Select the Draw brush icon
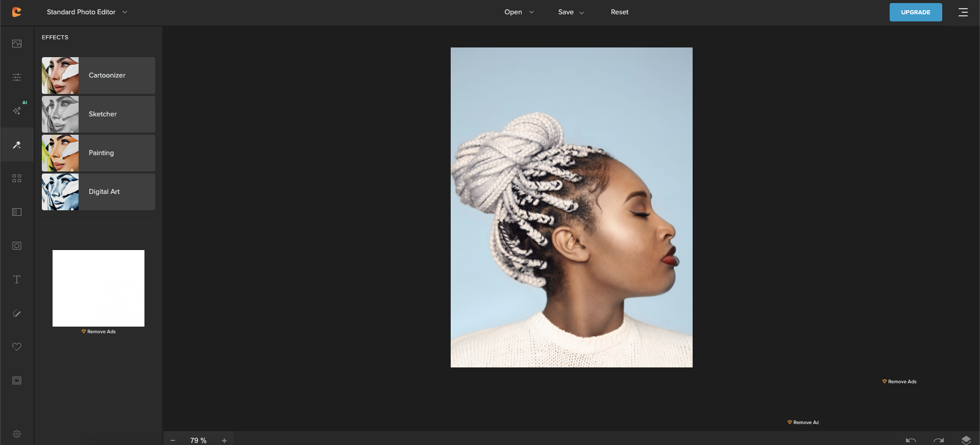Image resolution: width=980 pixels, height=445 pixels. pos(17,313)
